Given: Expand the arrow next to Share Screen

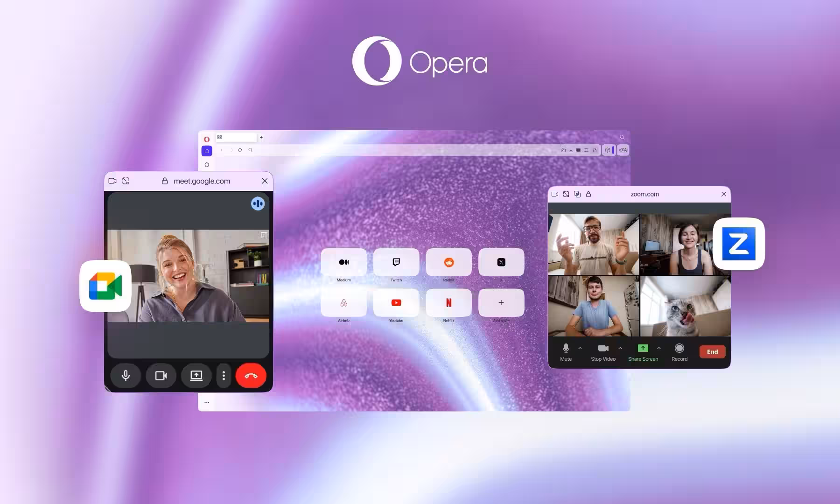Looking at the screenshot, I should [x=659, y=348].
